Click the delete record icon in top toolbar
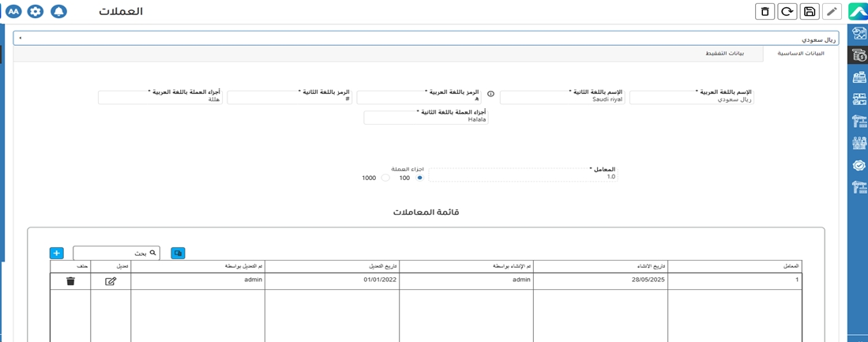This screenshot has width=868, height=342. (765, 11)
